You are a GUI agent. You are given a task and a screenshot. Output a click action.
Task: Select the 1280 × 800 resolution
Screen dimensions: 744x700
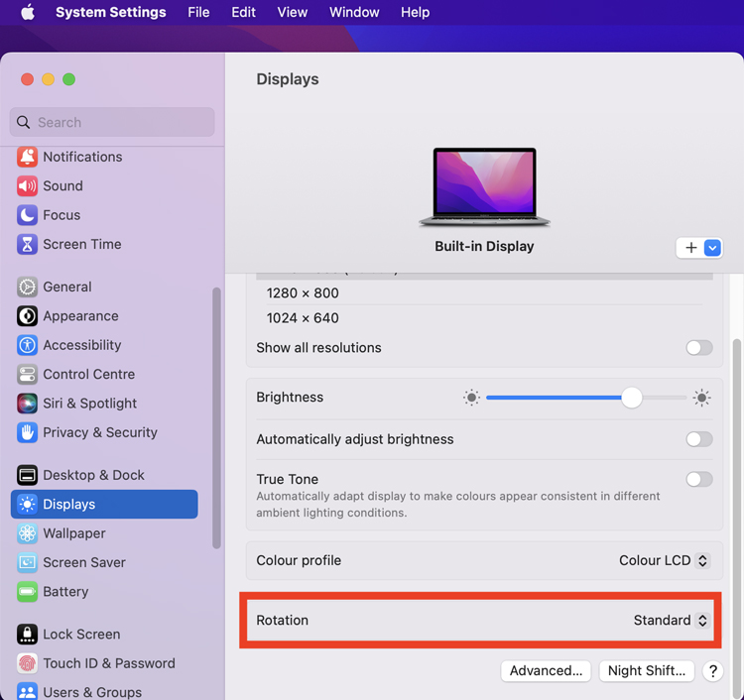pyautogui.click(x=303, y=293)
